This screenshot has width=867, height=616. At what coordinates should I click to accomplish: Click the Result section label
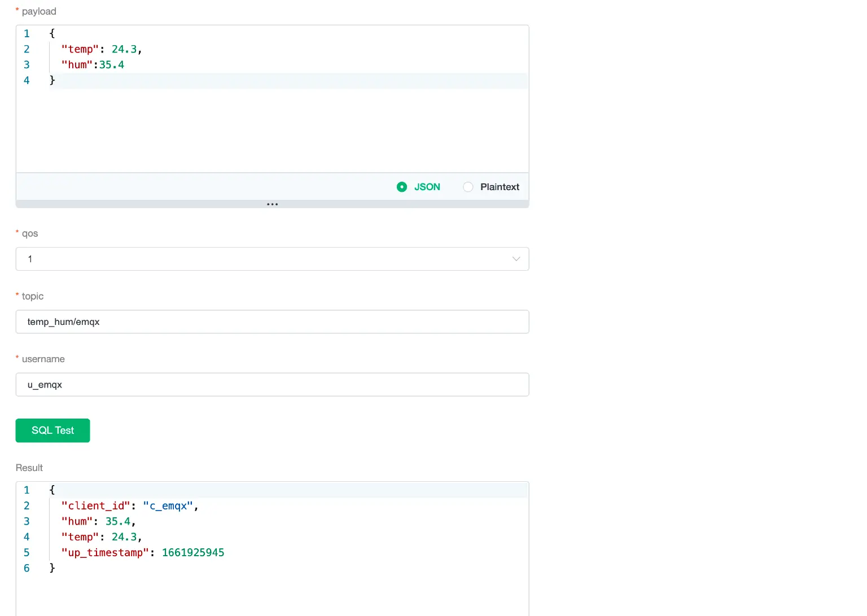coord(29,468)
